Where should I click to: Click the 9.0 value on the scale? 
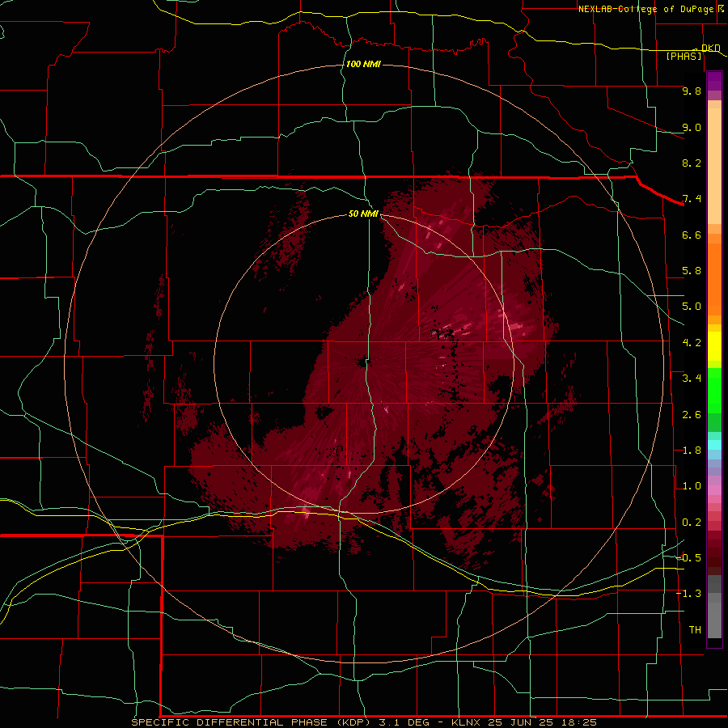[x=692, y=127]
